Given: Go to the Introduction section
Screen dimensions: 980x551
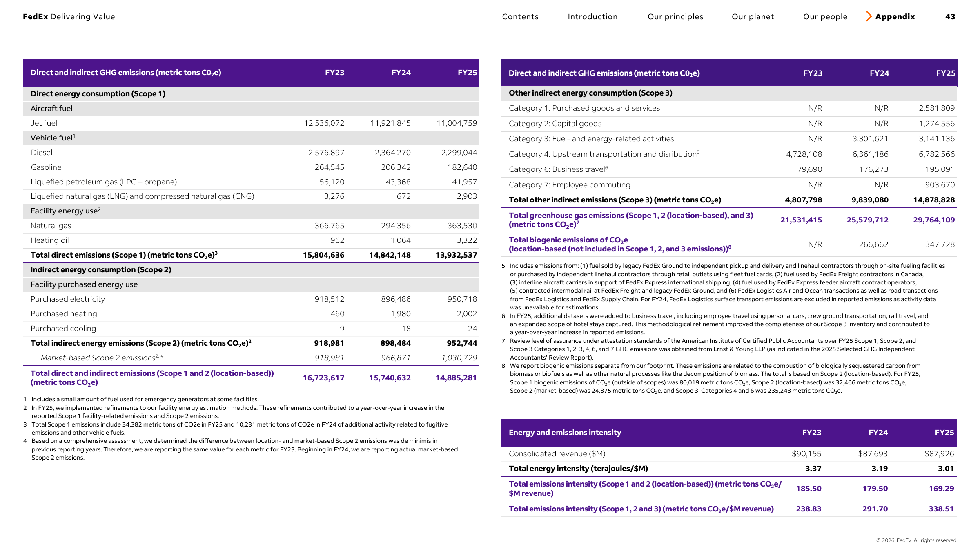Looking at the screenshot, I should [x=592, y=17].
